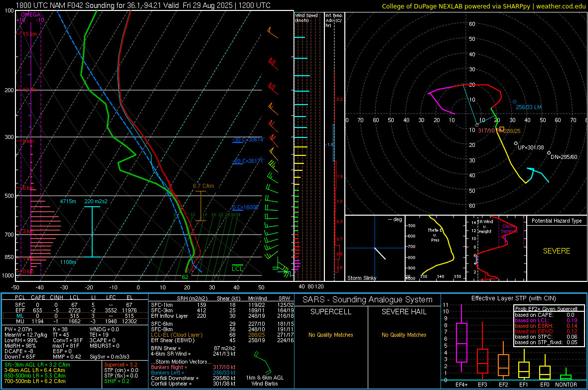Click the 6.7 C/km lapse rate label
The width and height of the screenshot is (588, 390).
[204, 186]
